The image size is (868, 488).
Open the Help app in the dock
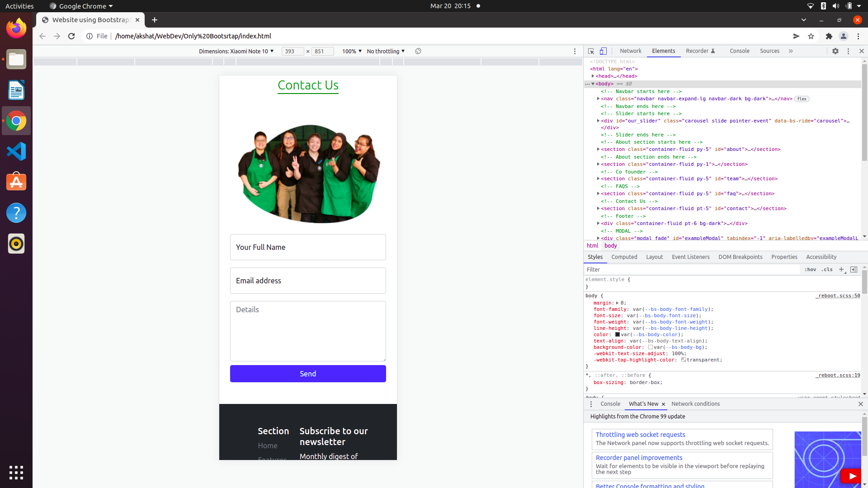coord(16,213)
